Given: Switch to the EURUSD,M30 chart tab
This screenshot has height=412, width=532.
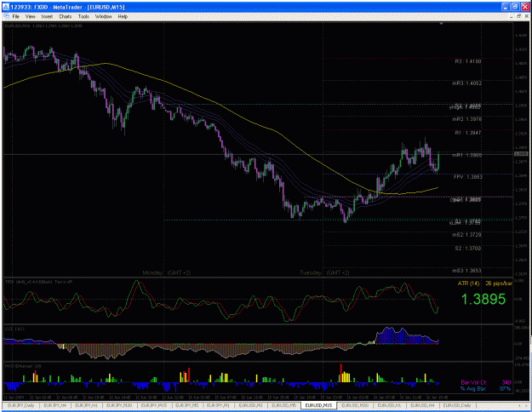Looking at the screenshot, I should click(x=355, y=405).
